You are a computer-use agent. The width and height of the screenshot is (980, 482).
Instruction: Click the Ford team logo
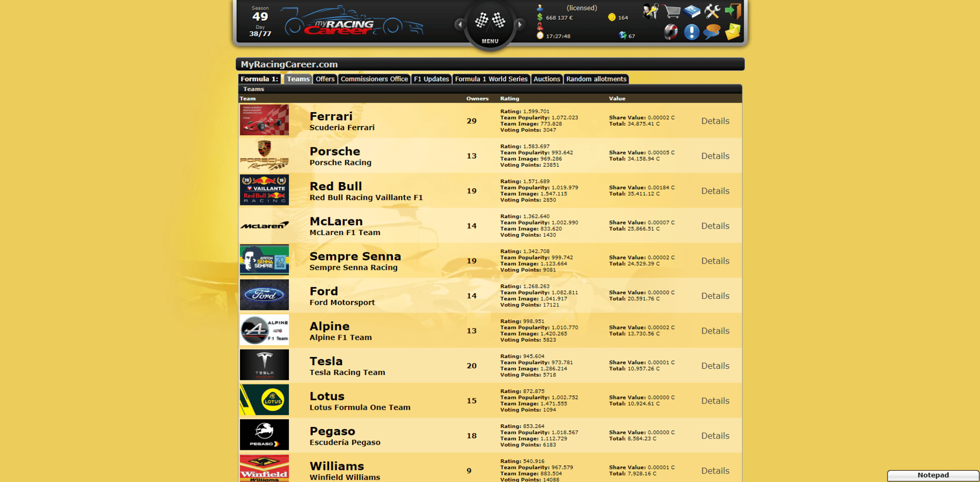click(264, 295)
